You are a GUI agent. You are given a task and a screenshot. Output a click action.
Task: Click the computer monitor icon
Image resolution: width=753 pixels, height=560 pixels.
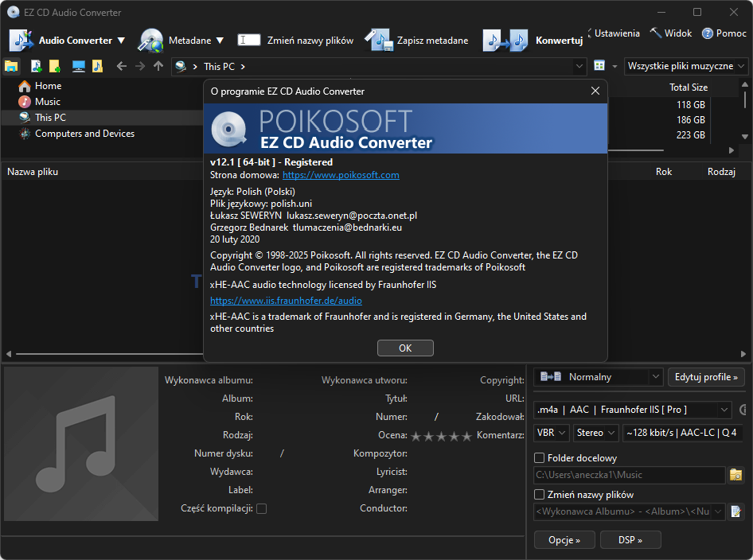coord(78,66)
